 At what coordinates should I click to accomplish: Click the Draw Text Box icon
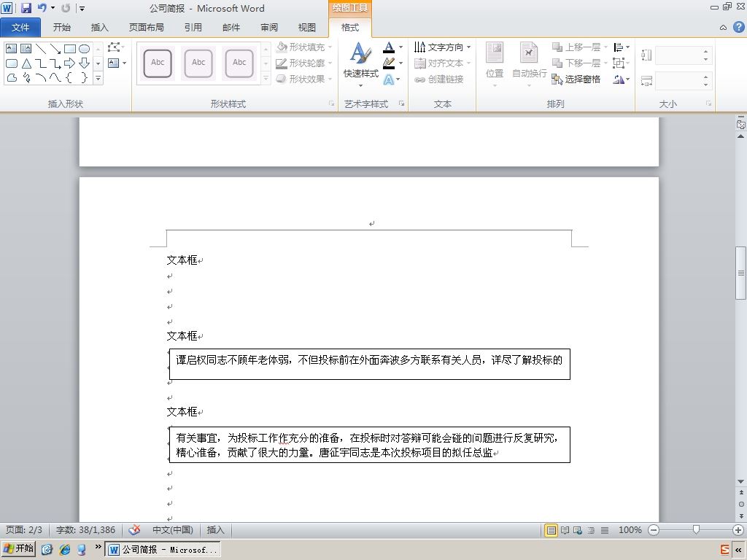point(113,63)
